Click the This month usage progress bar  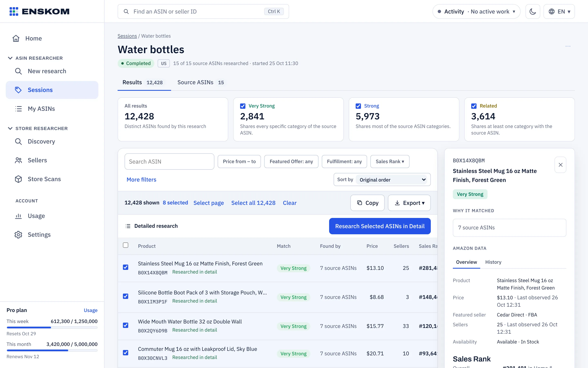pos(52,350)
